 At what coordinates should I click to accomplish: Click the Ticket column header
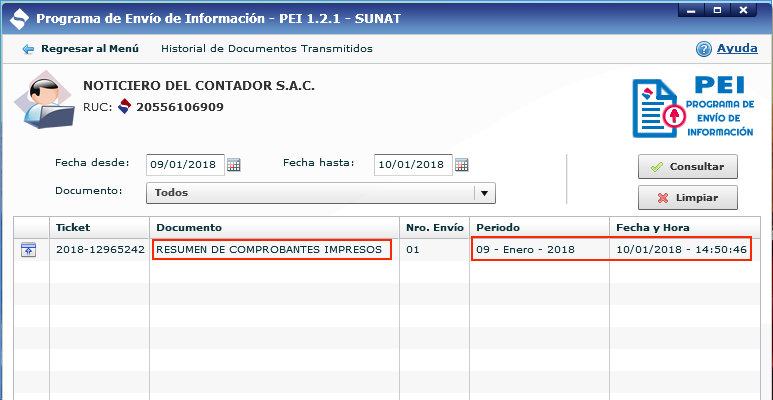coord(100,227)
